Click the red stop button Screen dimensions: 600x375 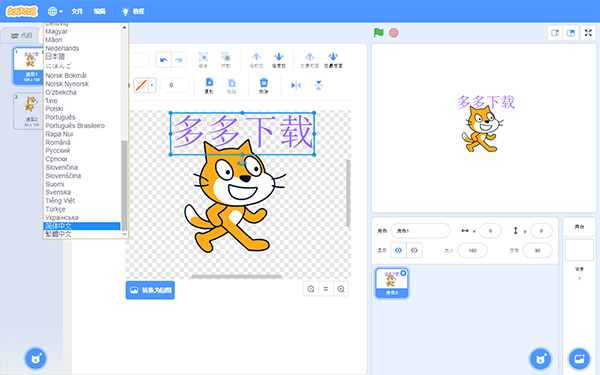(394, 33)
